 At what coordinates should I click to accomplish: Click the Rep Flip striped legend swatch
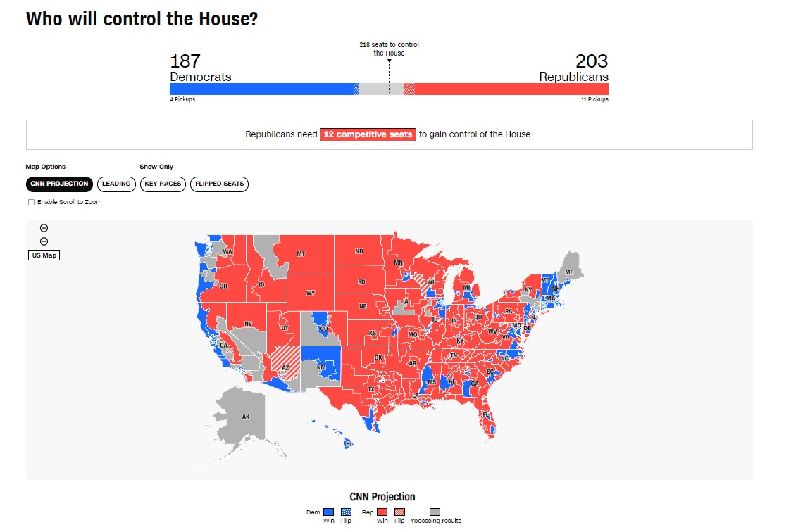pyautogui.click(x=399, y=512)
